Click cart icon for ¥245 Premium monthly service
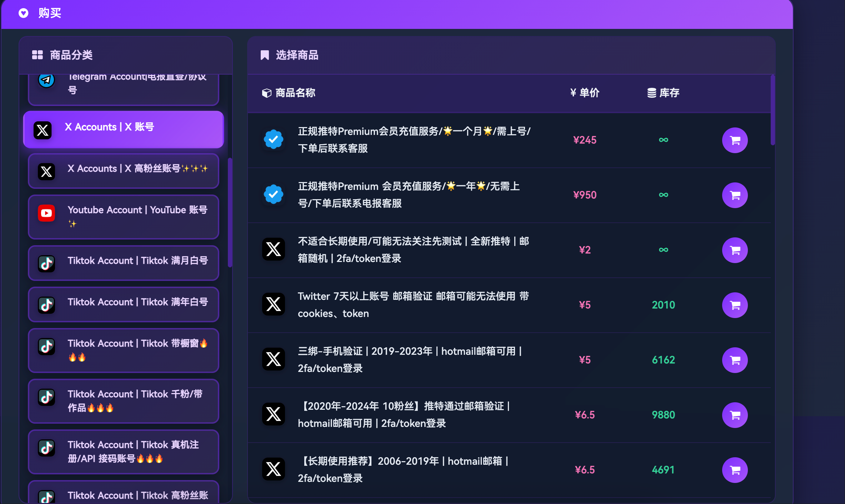The width and height of the screenshot is (845, 504). [735, 140]
